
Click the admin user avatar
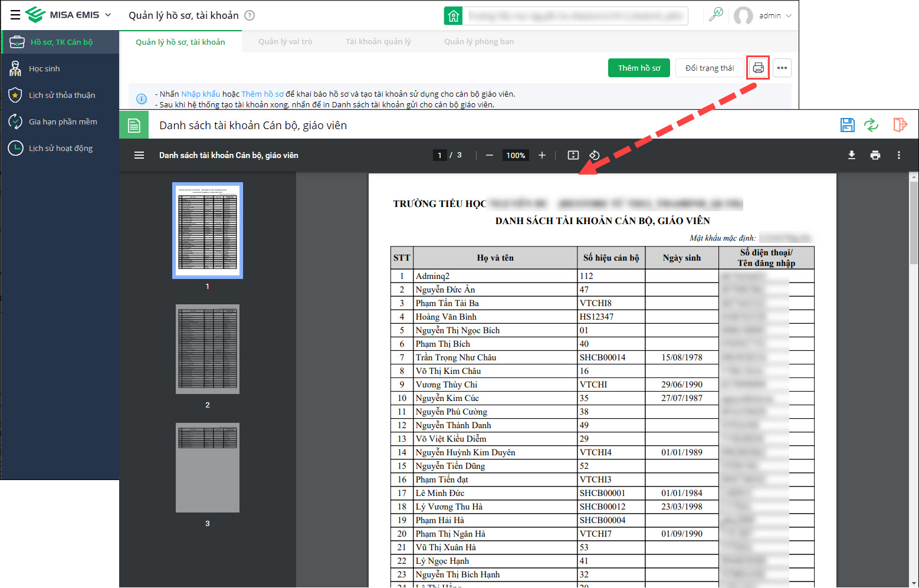(x=743, y=16)
